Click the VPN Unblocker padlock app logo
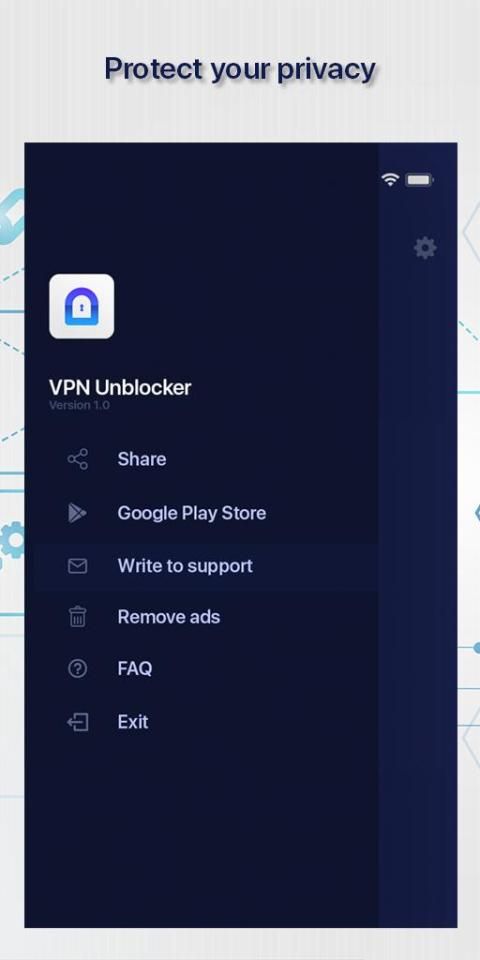 tap(81, 306)
